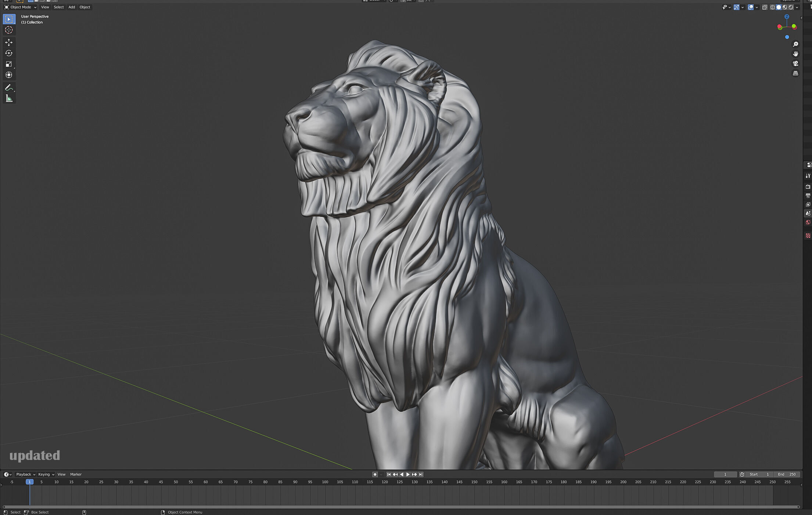Select the Annotate pencil tool
Screen dimensions: 812x515
(9, 88)
